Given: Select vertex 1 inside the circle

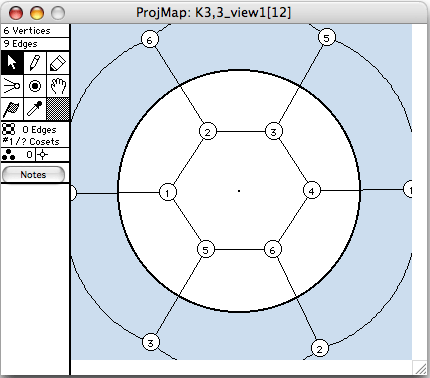Looking at the screenshot, I should (x=168, y=192).
